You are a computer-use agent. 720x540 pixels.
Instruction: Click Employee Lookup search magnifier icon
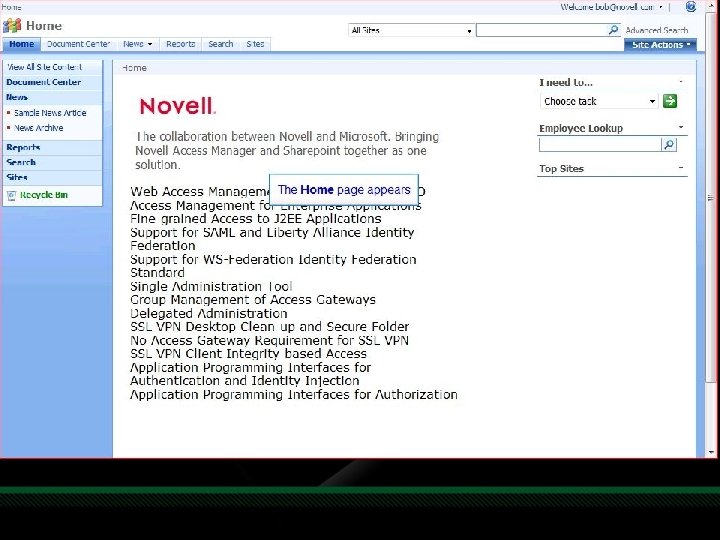tap(669, 145)
